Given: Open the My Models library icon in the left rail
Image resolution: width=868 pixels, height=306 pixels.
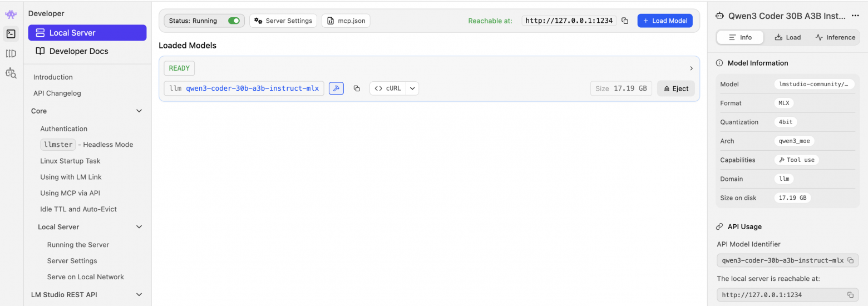Looking at the screenshot, I should (11, 53).
